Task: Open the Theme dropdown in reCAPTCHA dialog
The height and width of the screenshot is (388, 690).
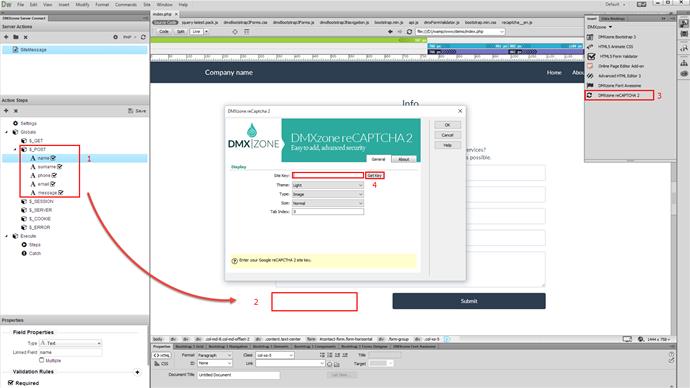Action: coord(328,185)
